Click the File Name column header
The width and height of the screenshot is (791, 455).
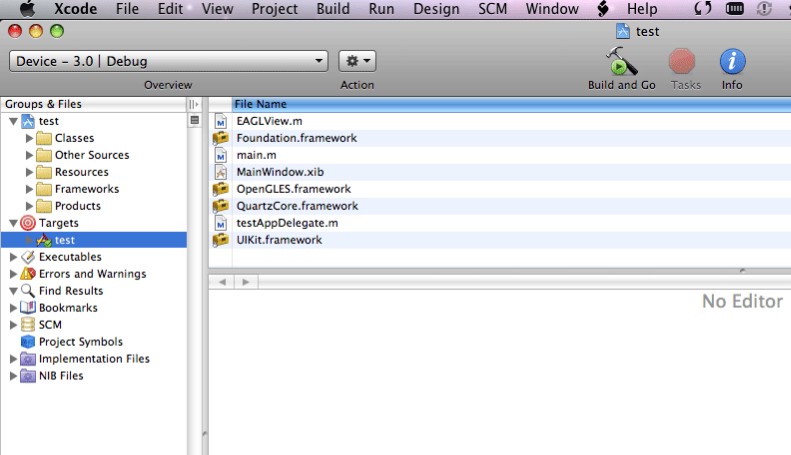coord(512,104)
